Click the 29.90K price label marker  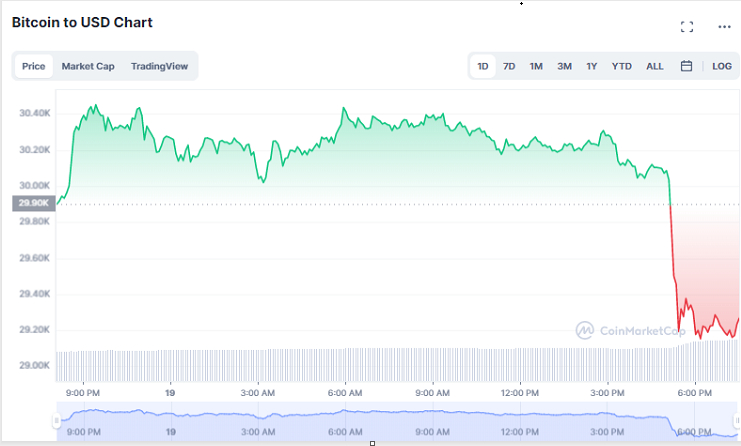(32, 203)
